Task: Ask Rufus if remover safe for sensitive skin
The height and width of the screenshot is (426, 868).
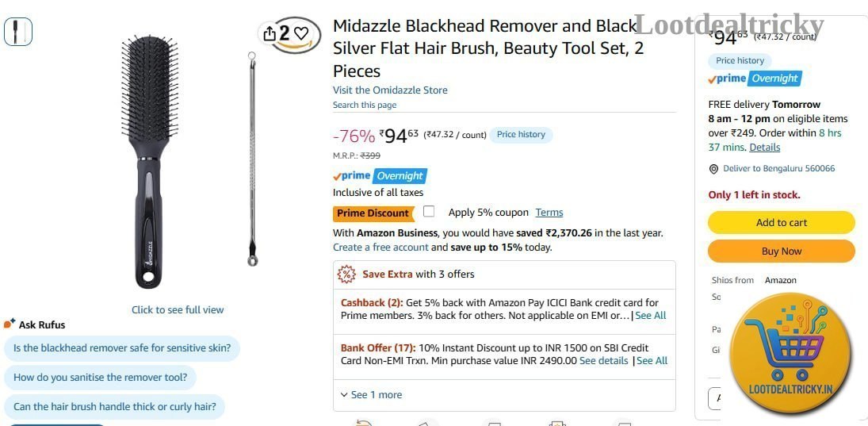Action: [122, 349]
